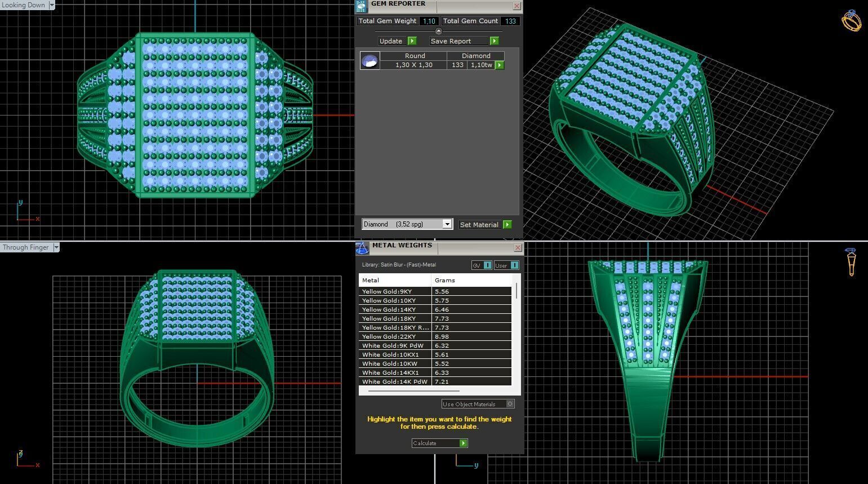Click the round gem thumbnail icon
The width and height of the screenshot is (868, 484).
(x=370, y=60)
